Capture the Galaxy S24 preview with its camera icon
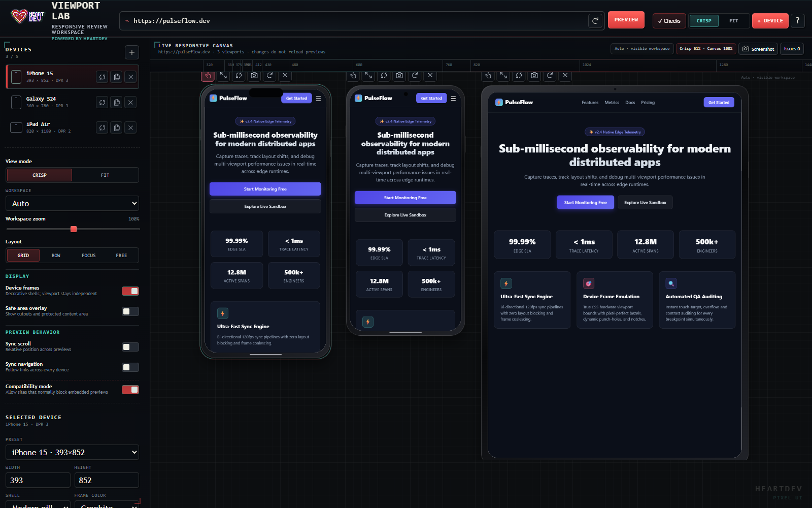 [399, 75]
